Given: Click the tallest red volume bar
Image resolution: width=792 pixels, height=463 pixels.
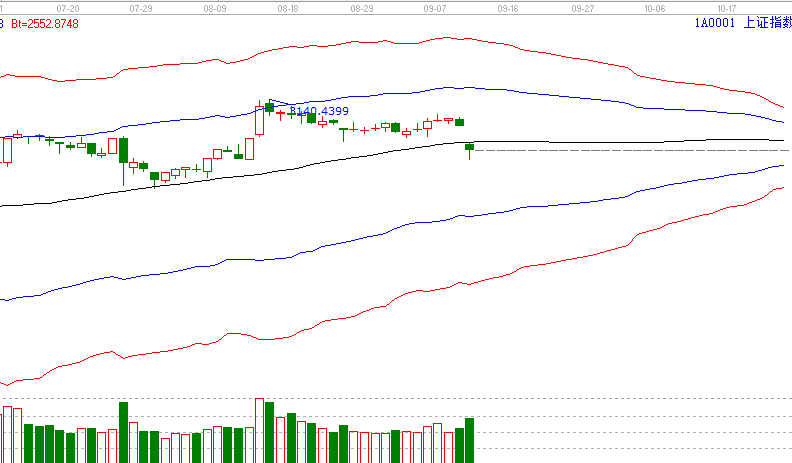Looking at the screenshot, I should click(259, 430).
